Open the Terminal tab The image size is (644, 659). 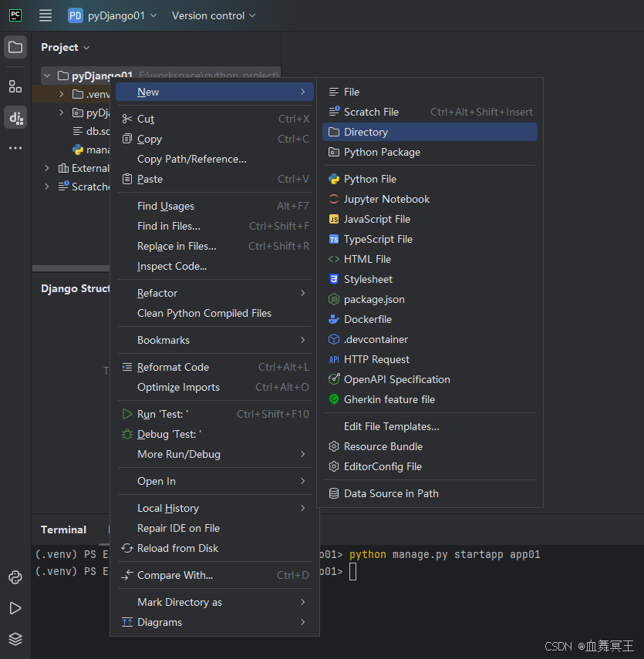[x=63, y=530]
